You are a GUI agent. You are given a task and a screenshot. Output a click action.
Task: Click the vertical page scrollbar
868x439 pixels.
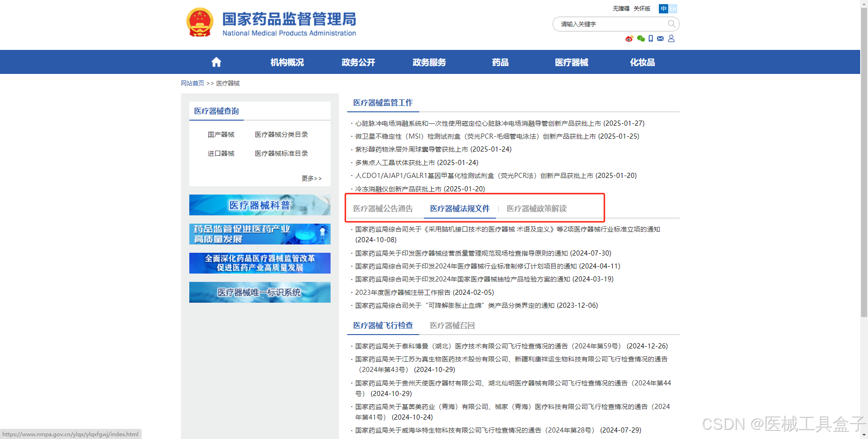[864, 162]
